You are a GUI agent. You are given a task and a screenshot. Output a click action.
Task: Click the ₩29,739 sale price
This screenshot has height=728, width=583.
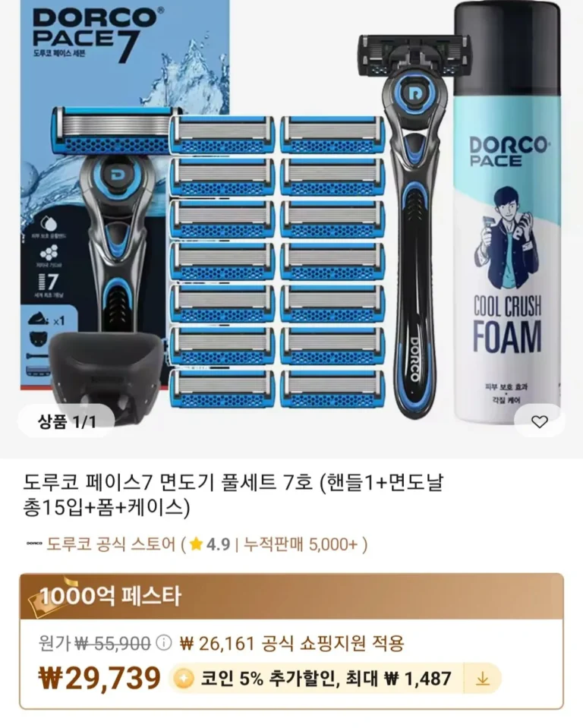99,679
